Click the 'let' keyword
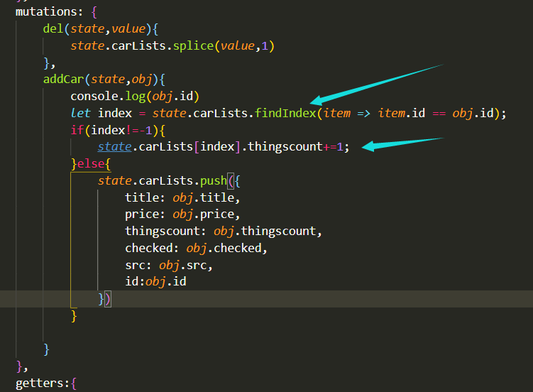 click(81, 113)
